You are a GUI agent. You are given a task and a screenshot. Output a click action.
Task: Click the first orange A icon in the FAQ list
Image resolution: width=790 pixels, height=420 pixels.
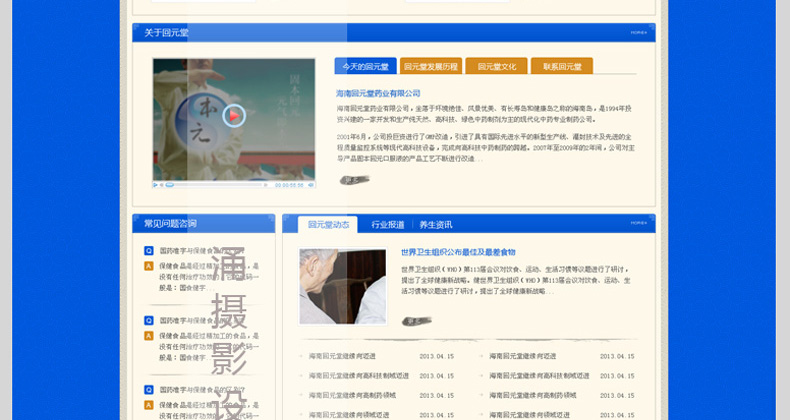(149, 266)
